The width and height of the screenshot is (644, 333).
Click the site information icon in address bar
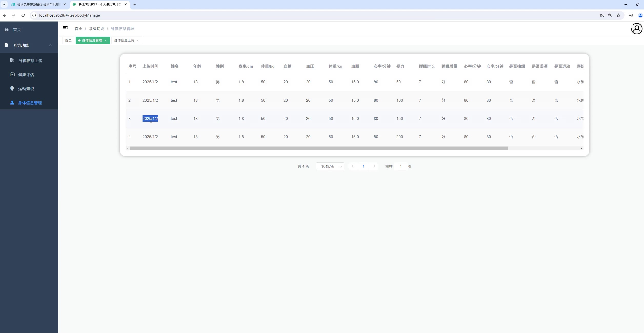[34, 15]
